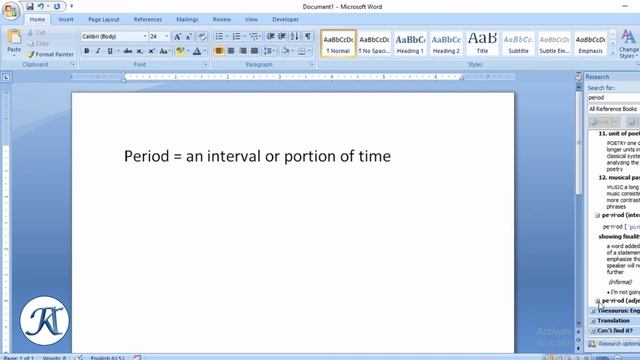Insert a numbered list

[x=237, y=36]
